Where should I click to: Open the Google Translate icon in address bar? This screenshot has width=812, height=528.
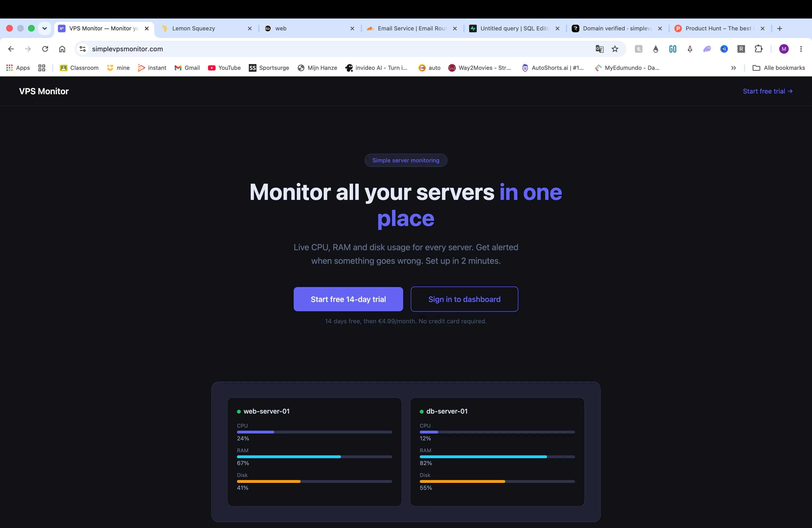[x=600, y=49]
